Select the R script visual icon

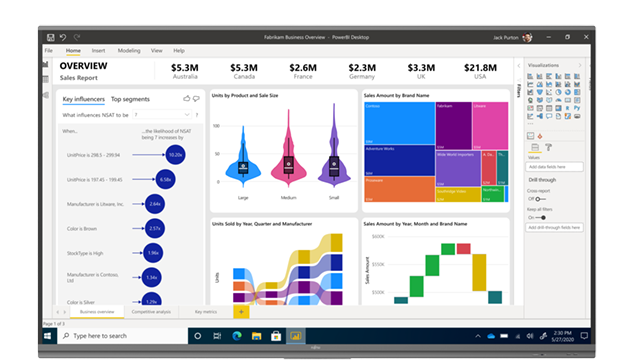point(568,108)
